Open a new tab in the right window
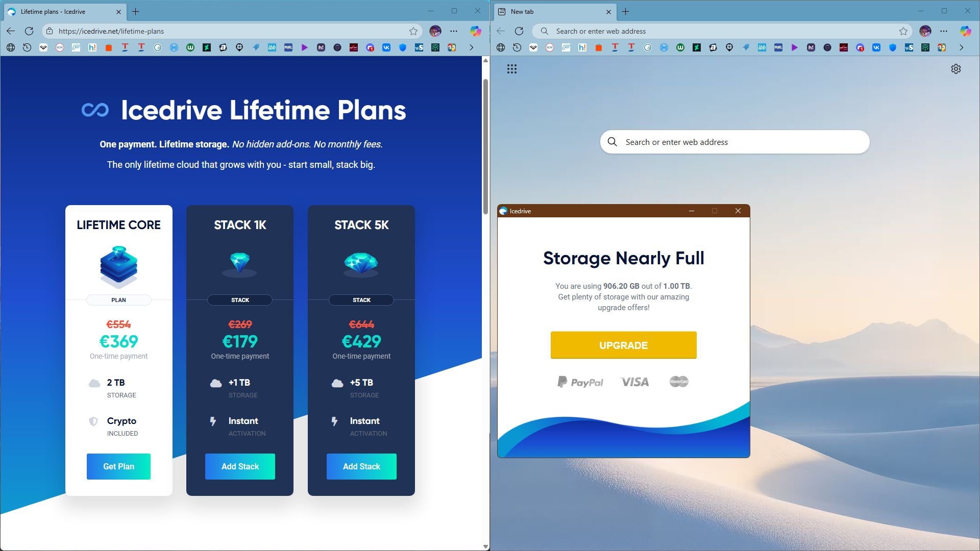The height and width of the screenshot is (551, 980). click(x=626, y=11)
